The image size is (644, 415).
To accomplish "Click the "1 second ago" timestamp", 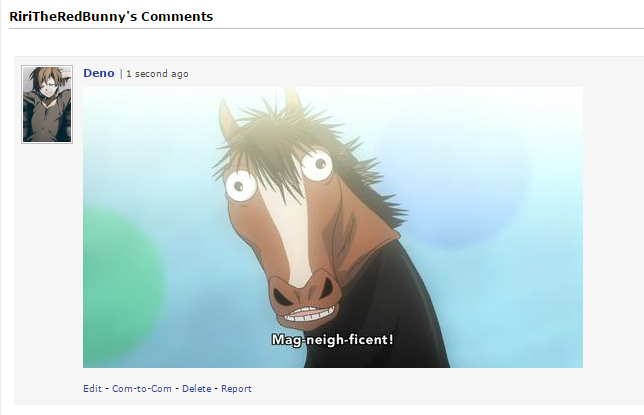I will (157, 74).
